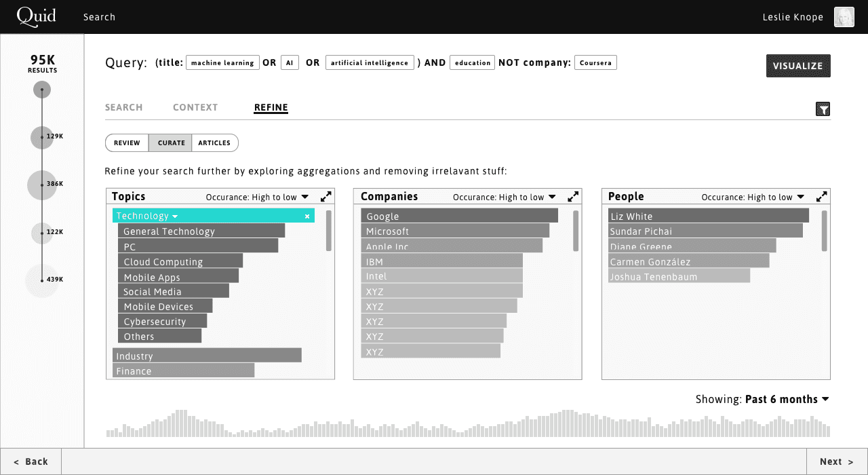Open the Companies sort order dropdown
The height and width of the screenshot is (475, 868).
(x=504, y=197)
